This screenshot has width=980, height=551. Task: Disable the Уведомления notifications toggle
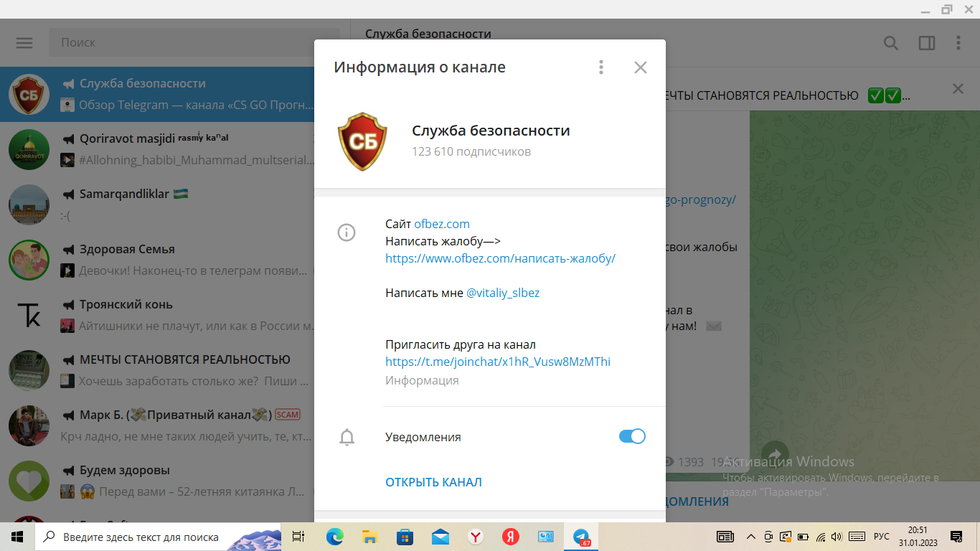(x=631, y=436)
